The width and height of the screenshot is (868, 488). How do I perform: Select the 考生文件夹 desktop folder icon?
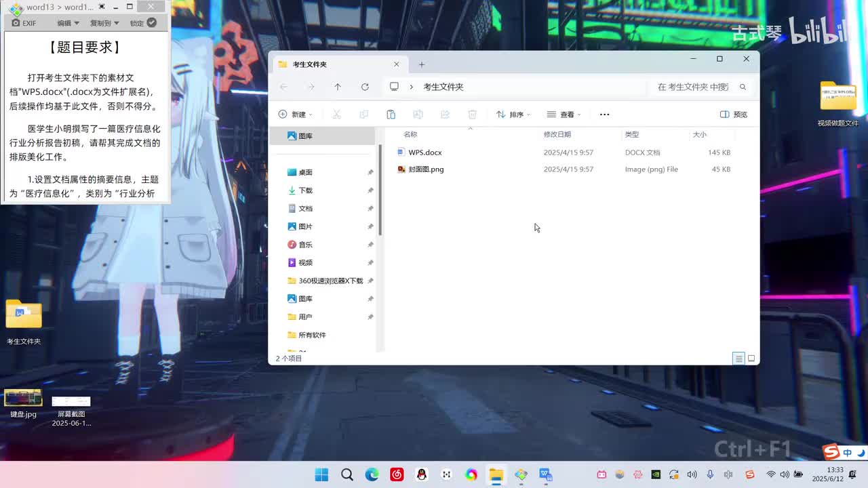coord(24,322)
